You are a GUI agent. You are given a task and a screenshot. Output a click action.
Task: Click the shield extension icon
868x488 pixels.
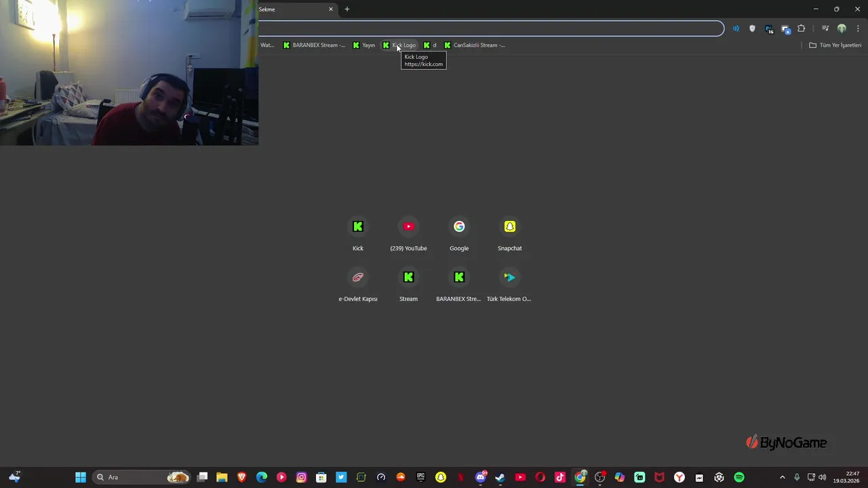(x=752, y=28)
